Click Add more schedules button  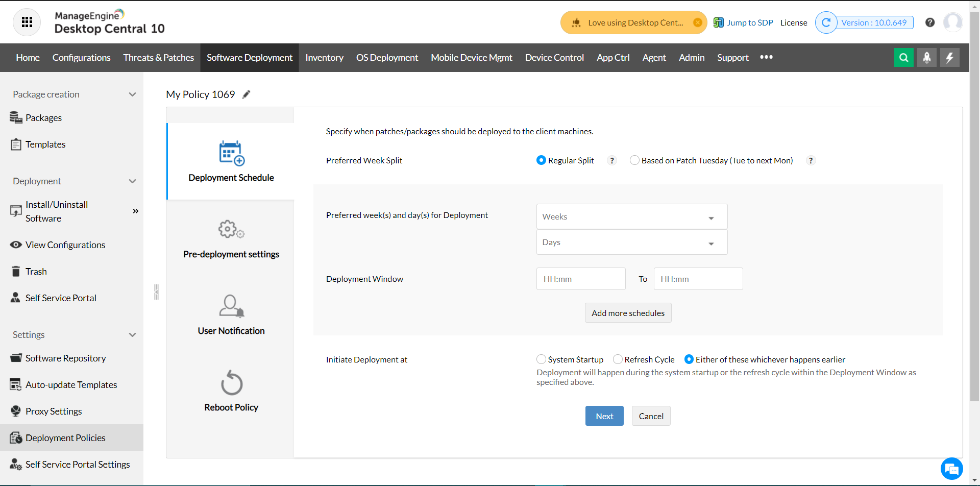628,313
